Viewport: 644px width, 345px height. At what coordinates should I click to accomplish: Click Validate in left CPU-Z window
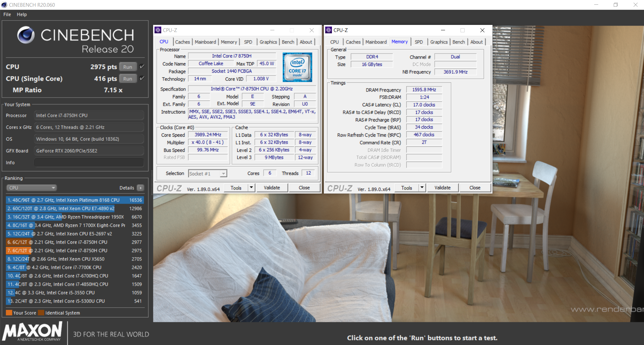point(272,187)
